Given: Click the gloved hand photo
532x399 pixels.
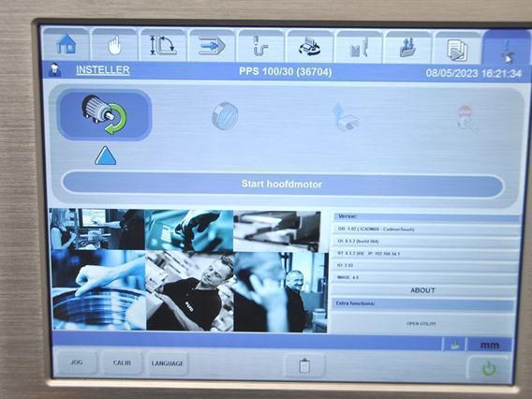Looking at the screenshot, I should click(189, 230).
